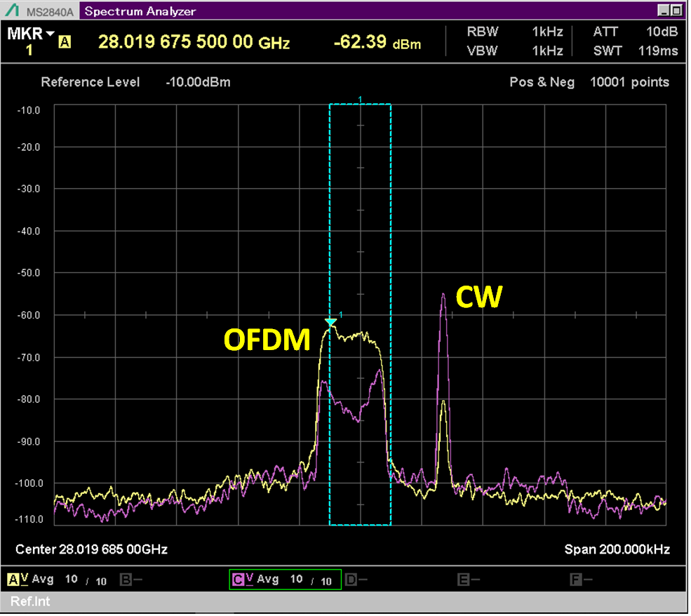This screenshot has height=616, width=691.
Task: Click the Center 28.019 685 00GHz label
Action: [91, 549]
